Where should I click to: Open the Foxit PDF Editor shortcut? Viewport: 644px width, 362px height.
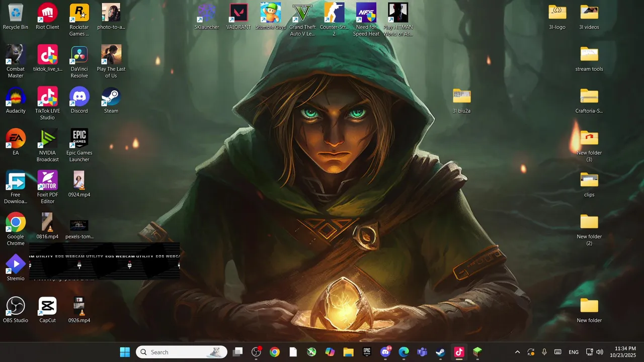click(47, 187)
